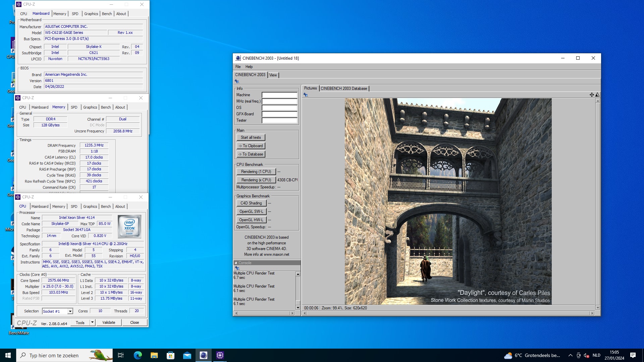Open the Bench tab in the bottom CPU-Z window
The width and height of the screenshot is (644, 362).
[x=106, y=206]
